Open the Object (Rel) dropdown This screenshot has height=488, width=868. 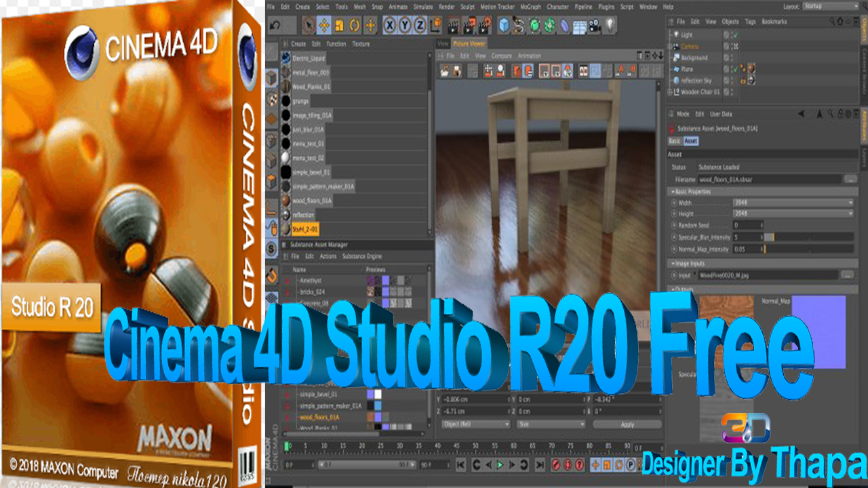(x=475, y=424)
